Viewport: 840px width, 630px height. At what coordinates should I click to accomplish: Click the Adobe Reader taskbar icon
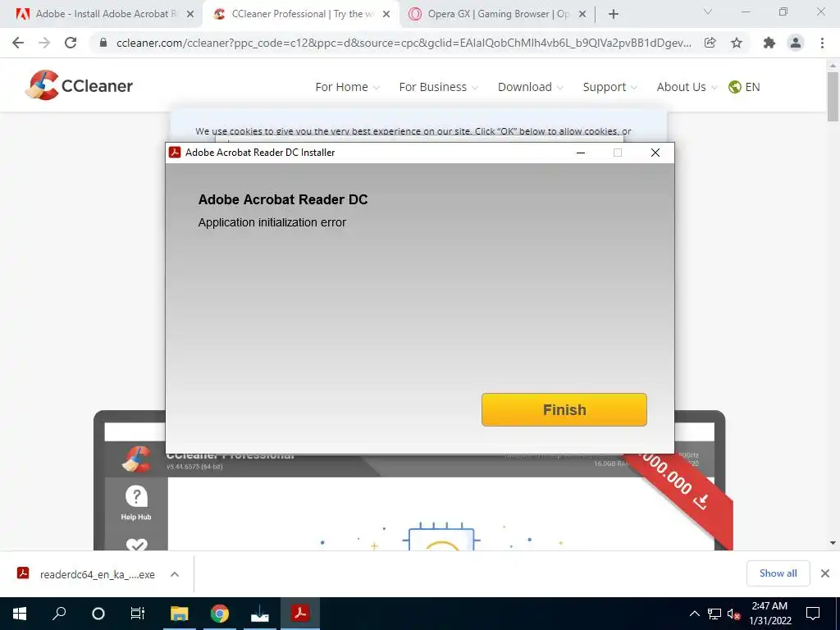[300, 614]
